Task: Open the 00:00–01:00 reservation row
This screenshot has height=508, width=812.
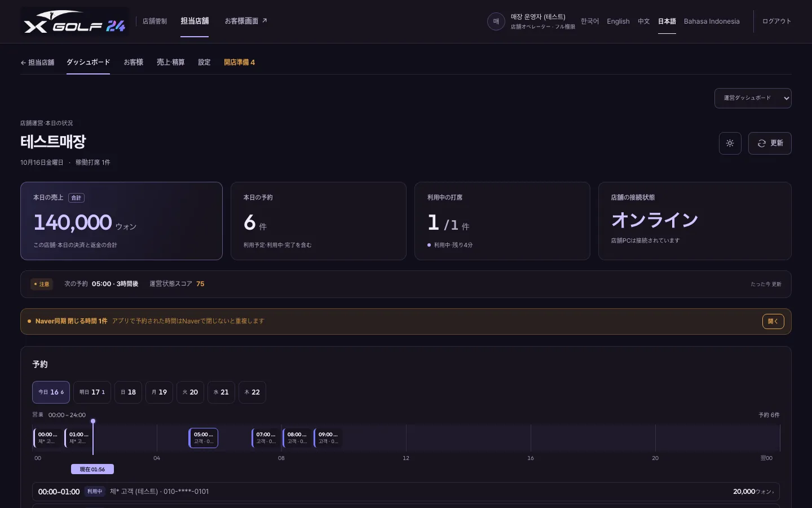Action: [x=406, y=492]
